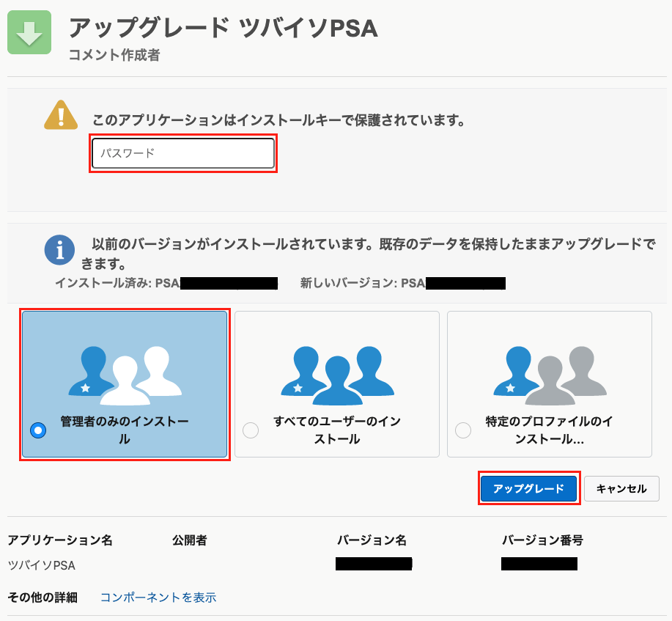Screen dimensions: 672x621
Task: Click the インストール済み: PSA label
Action: [117, 283]
